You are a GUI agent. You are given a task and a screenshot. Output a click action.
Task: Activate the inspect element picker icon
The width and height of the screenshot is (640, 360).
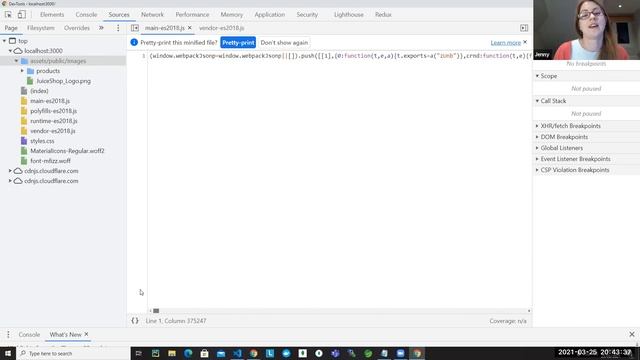tap(8, 14)
